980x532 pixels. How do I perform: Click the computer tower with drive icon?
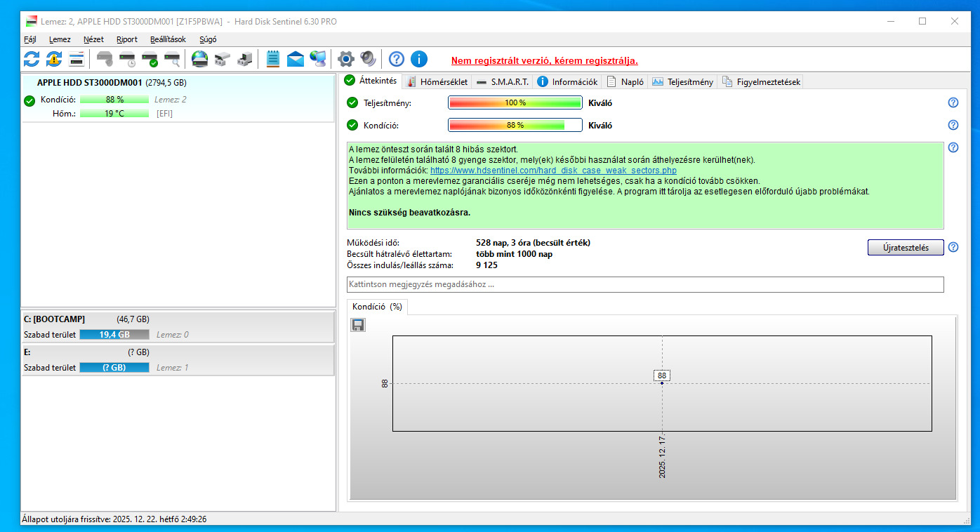pos(244,59)
